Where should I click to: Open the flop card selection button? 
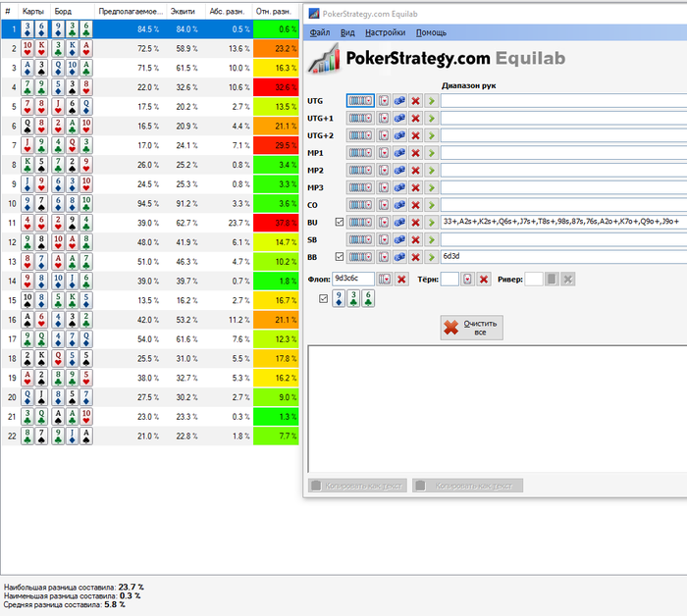click(385, 279)
